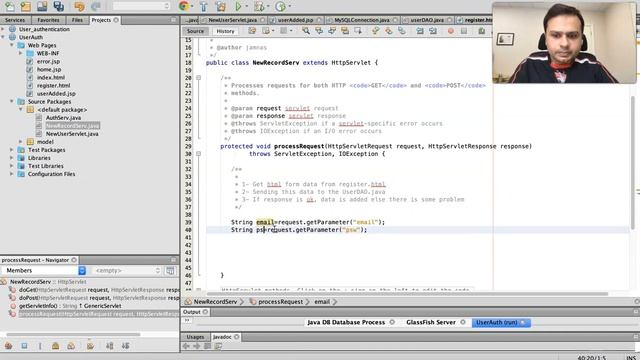Click the Source view button
The width and height of the screenshot is (640, 360).
[x=195, y=31]
